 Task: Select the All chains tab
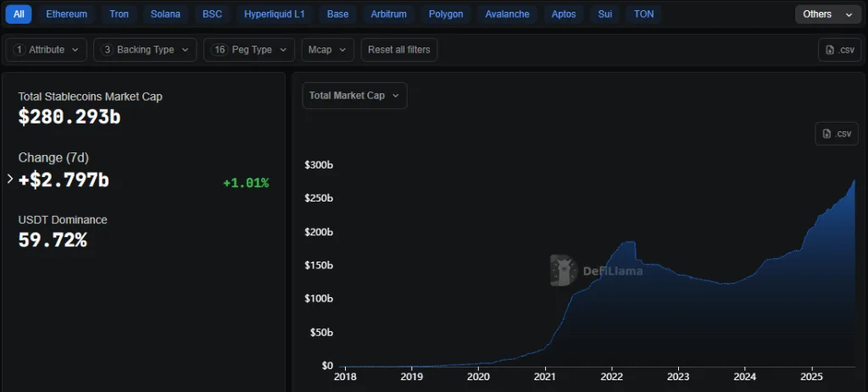tap(19, 14)
